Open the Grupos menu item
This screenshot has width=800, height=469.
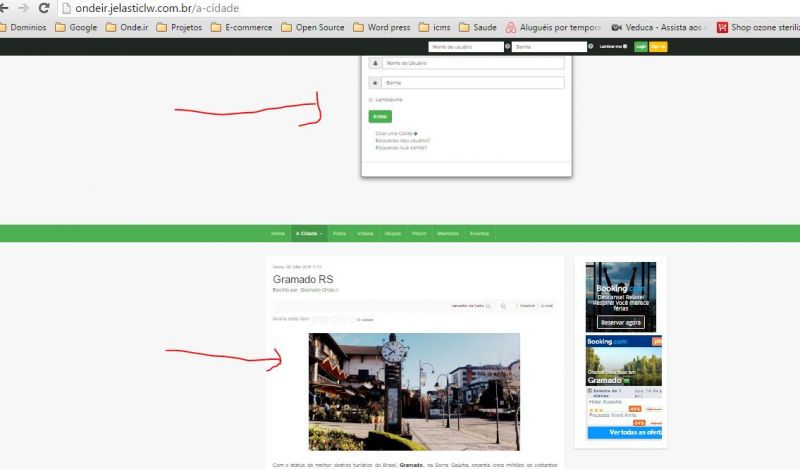point(393,233)
